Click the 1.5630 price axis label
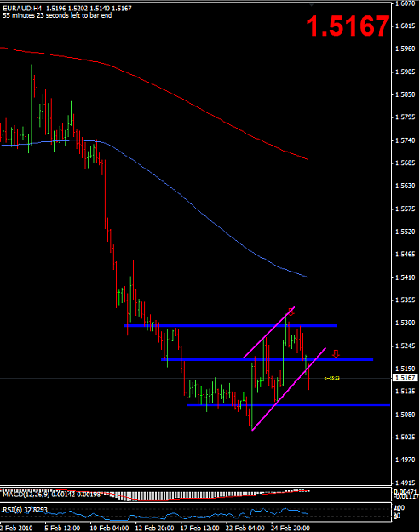 tap(405, 186)
